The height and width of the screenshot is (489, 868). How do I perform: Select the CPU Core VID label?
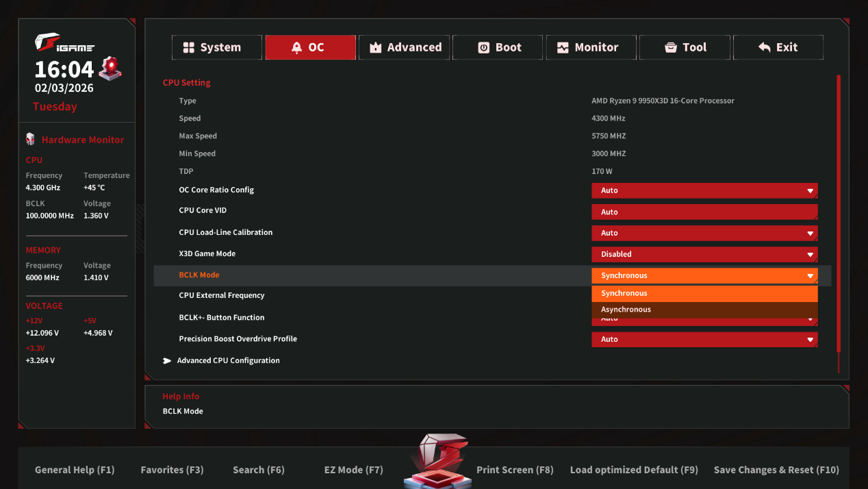[x=203, y=210]
